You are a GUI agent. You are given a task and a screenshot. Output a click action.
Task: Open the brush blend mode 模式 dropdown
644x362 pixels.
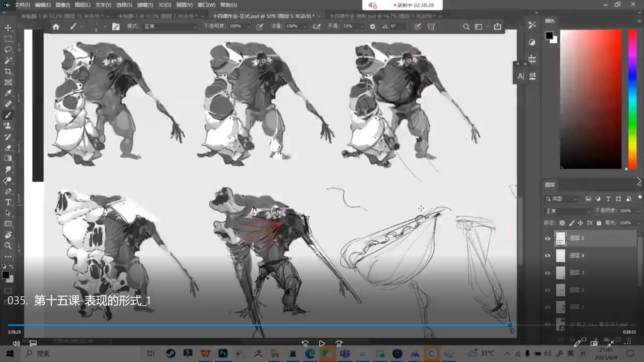170,26
